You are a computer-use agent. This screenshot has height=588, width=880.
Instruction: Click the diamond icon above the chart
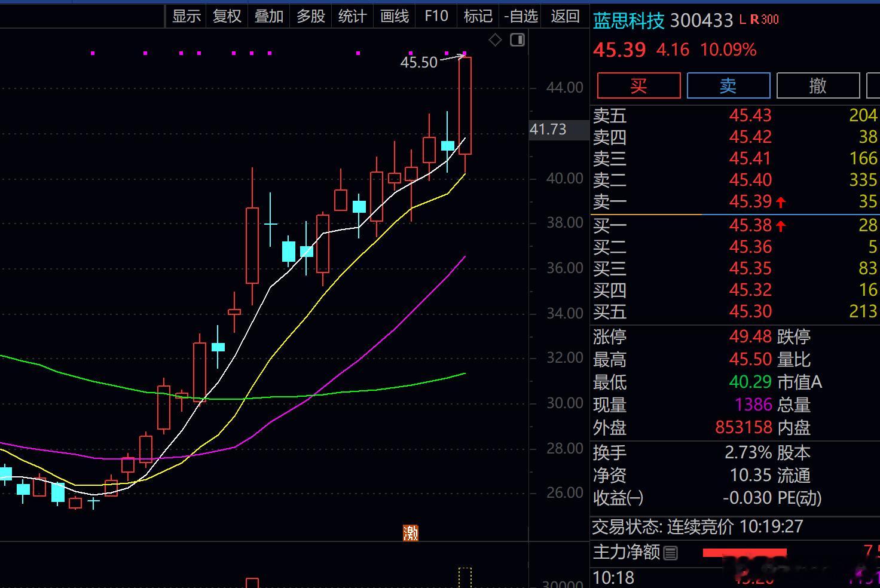[495, 40]
